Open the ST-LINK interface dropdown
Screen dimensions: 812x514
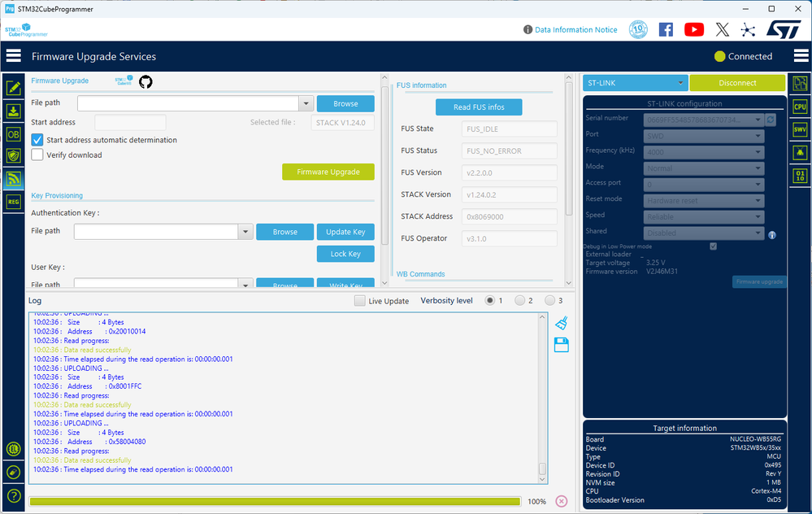pyautogui.click(x=636, y=83)
